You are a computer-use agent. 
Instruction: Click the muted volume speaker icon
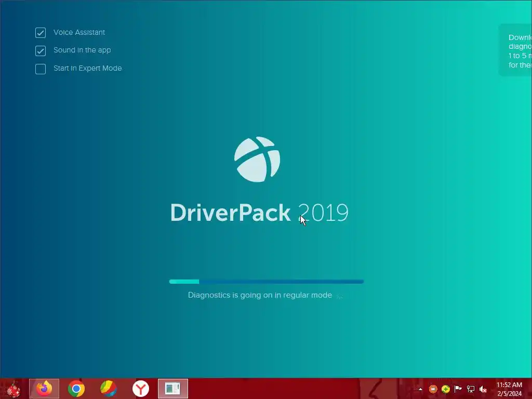[x=483, y=389]
